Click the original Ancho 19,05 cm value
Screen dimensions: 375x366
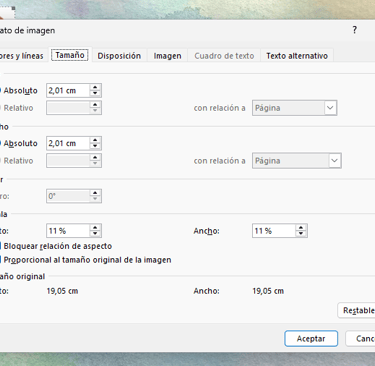point(268,291)
